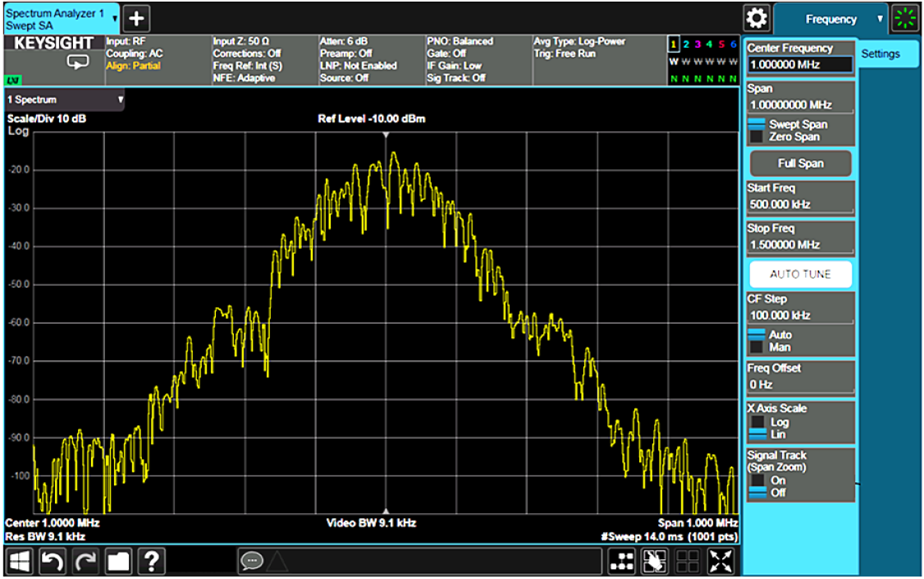This screenshot has height=579, width=924.
Task: Open file folder icon
Action: click(118, 561)
